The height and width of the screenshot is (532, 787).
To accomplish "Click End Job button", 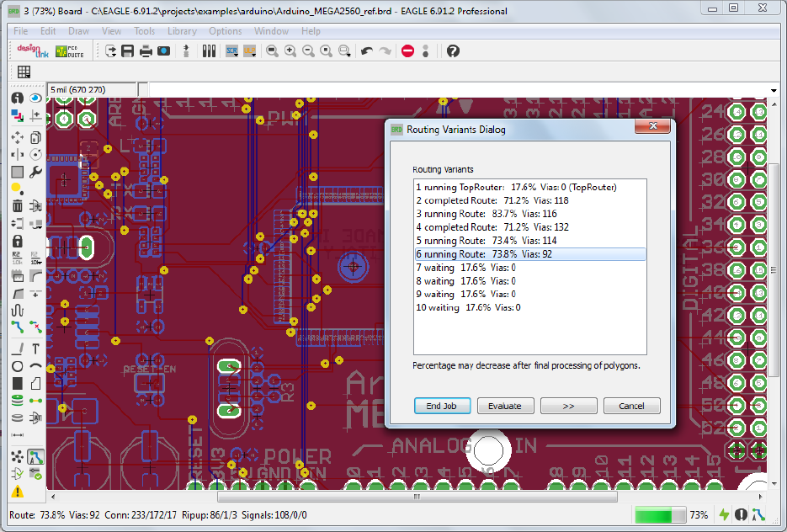I will point(442,406).
